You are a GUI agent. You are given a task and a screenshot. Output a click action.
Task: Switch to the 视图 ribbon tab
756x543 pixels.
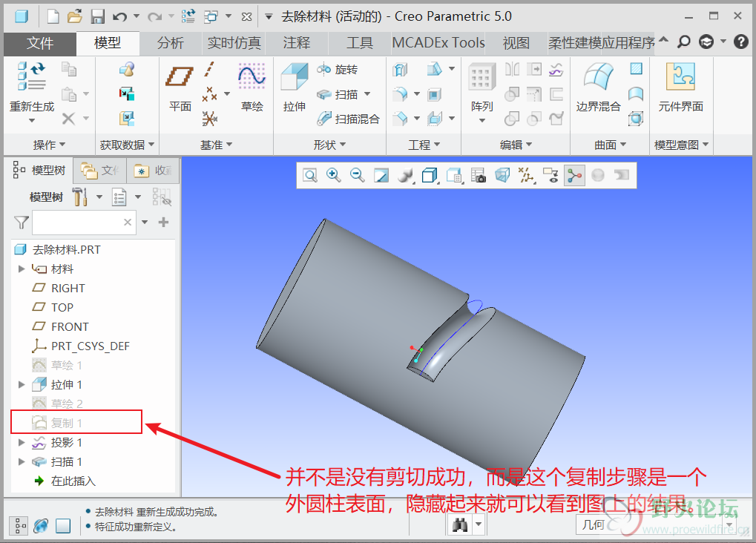point(516,43)
